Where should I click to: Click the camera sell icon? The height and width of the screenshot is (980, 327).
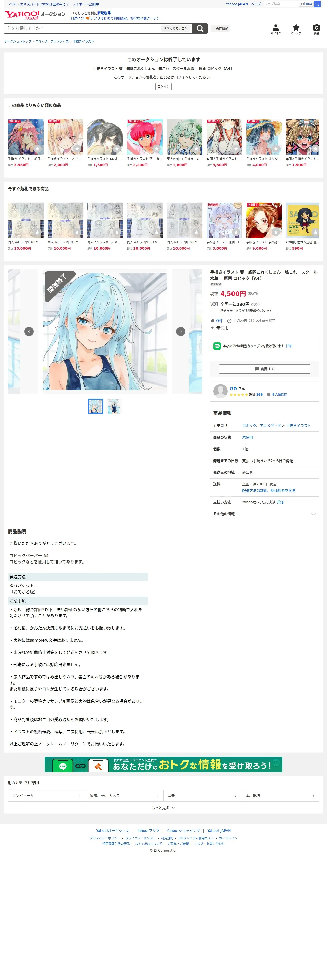pos(316,29)
